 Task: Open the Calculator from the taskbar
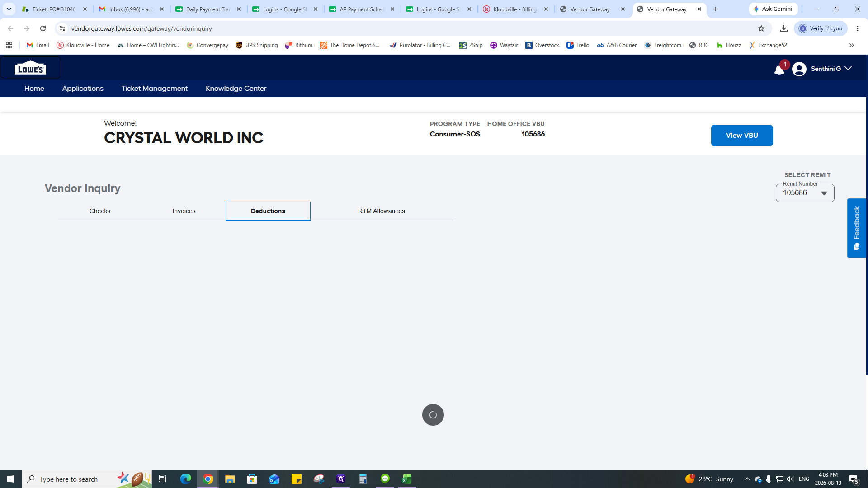[x=363, y=479]
